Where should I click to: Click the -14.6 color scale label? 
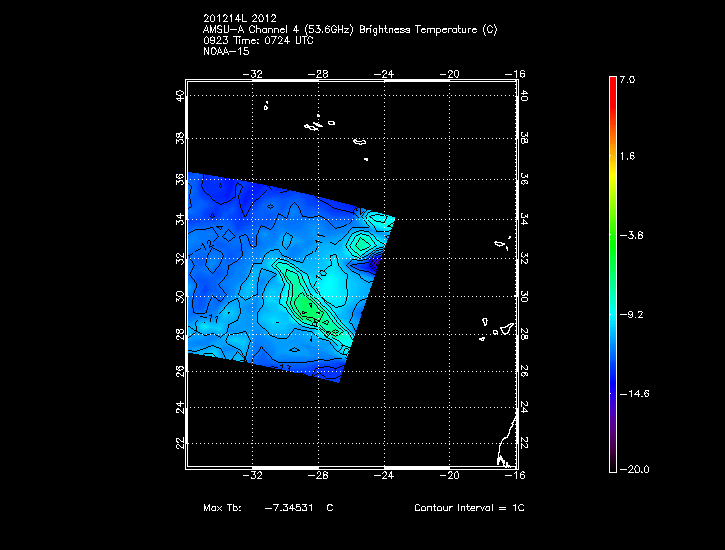point(634,394)
